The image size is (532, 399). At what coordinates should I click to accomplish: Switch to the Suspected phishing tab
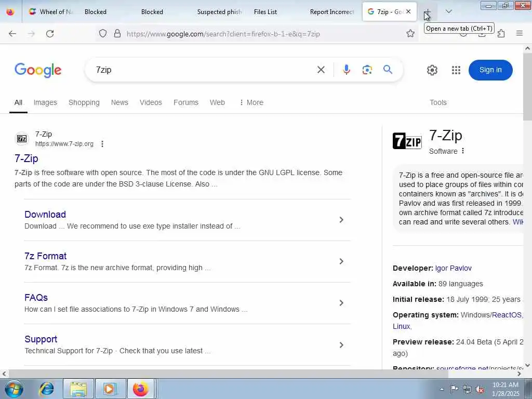tap(219, 12)
